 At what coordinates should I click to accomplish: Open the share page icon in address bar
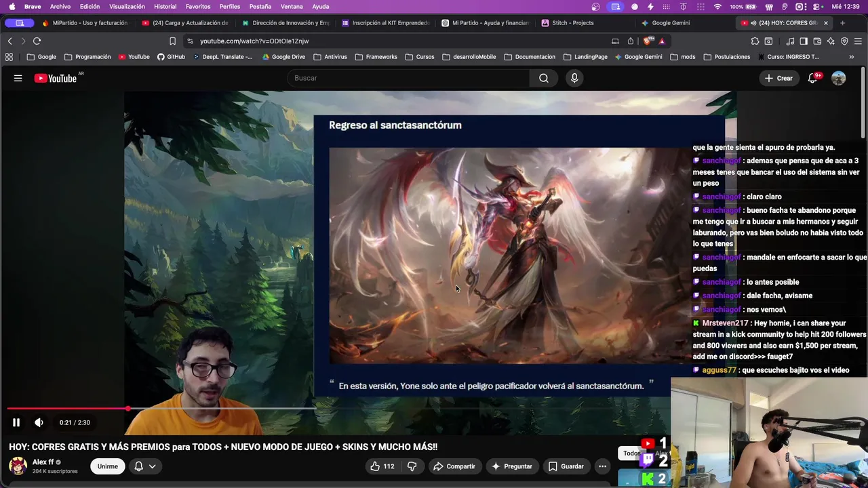point(631,41)
